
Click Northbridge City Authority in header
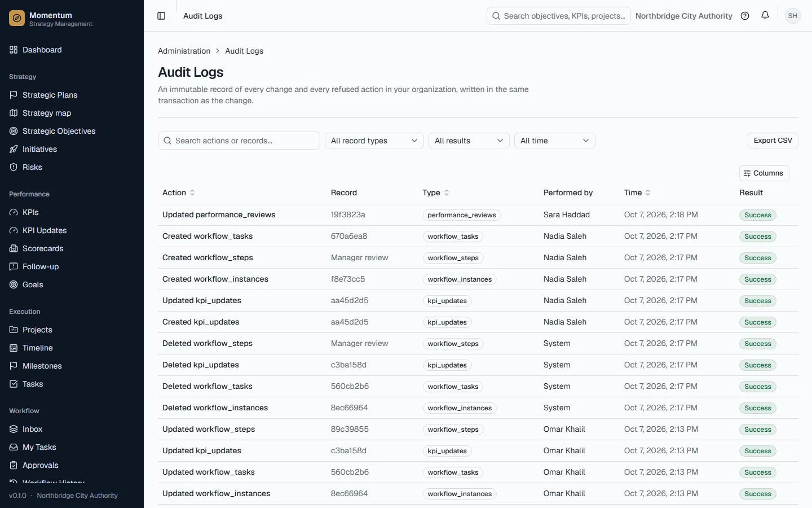[683, 16]
